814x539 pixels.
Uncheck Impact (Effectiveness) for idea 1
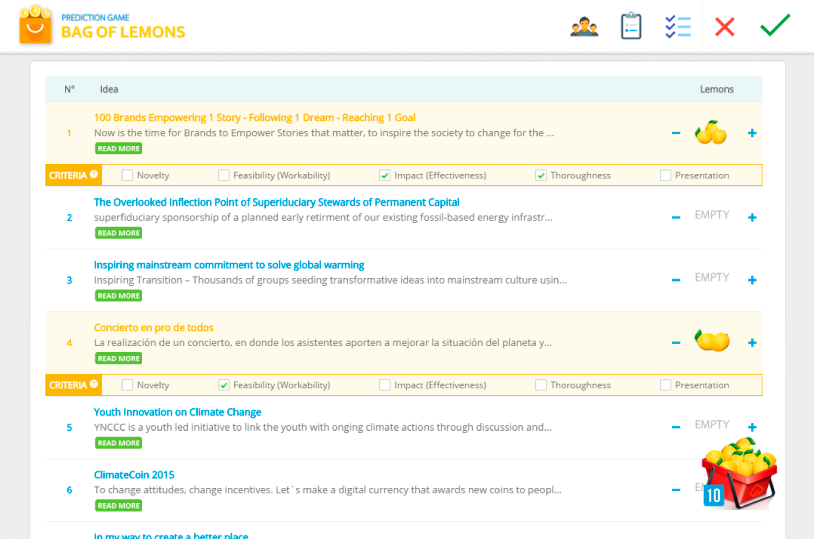coord(385,175)
